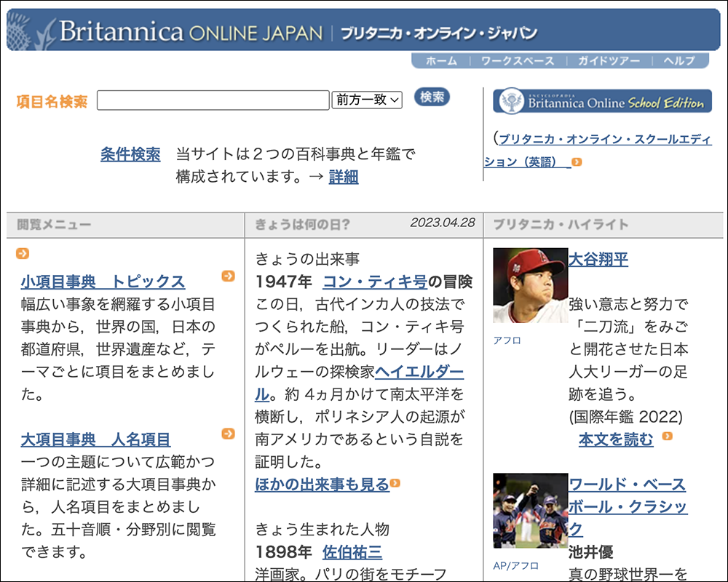Click orange arrow icon beside 大項目事典 人名項目
The height and width of the screenshot is (582, 728).
point(228,434)
